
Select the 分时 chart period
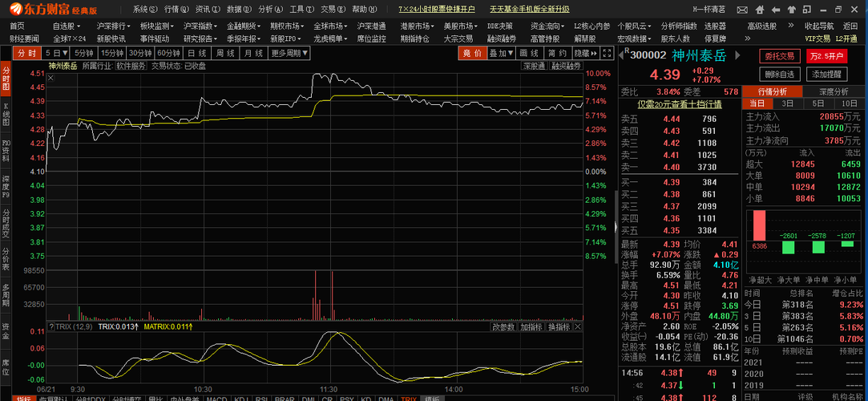tap(27, 53)
